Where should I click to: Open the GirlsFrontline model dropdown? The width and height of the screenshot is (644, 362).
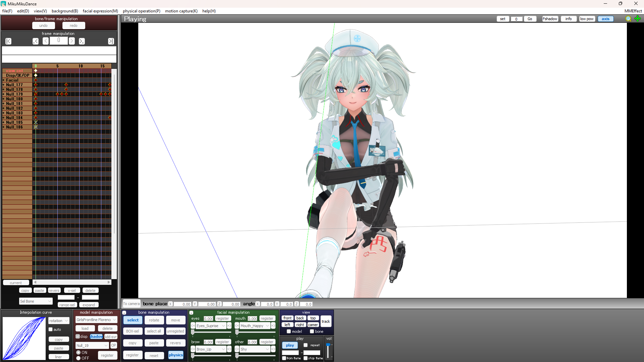[x=96, y=320]
